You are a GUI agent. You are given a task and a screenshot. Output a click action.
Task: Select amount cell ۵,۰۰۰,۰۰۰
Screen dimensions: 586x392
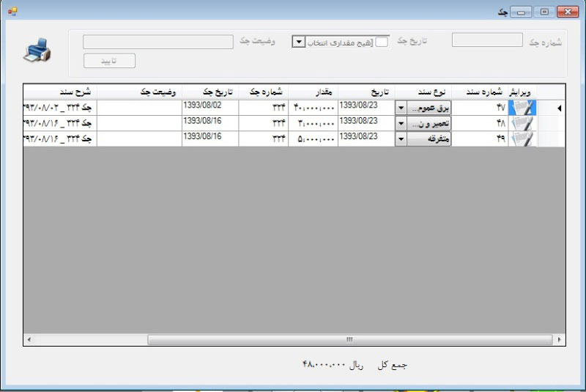pyautogui.click(x=314, y=139)
